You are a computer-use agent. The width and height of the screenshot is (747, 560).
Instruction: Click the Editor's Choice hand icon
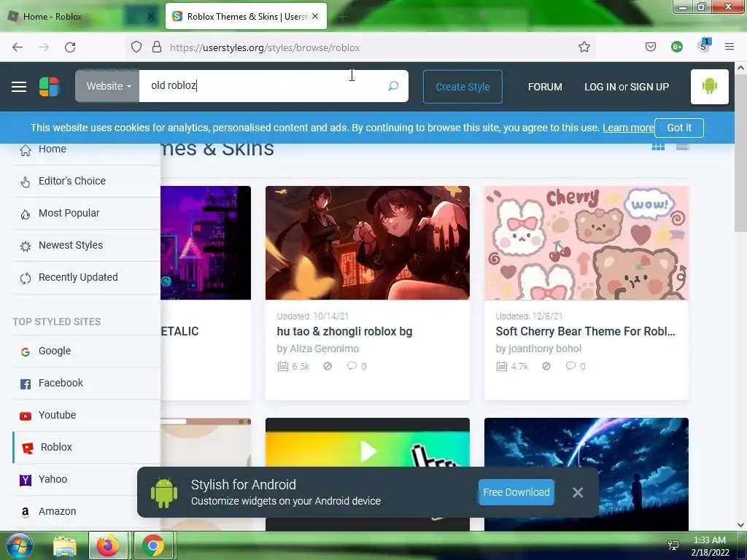(26, 182)
